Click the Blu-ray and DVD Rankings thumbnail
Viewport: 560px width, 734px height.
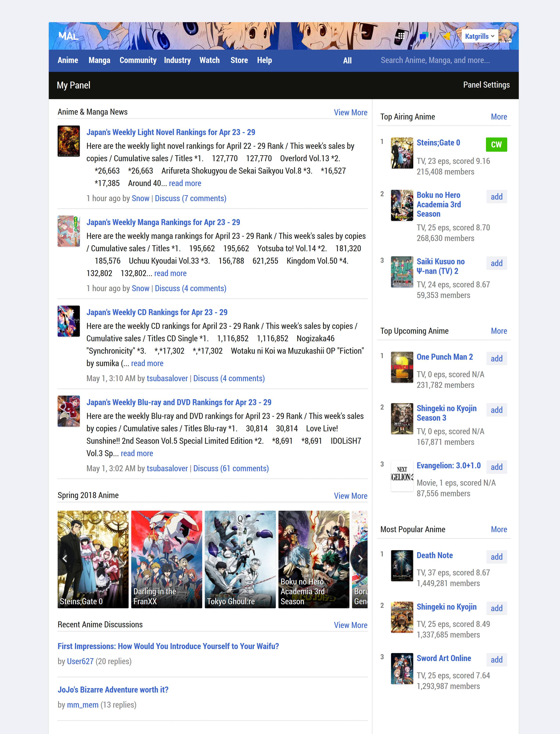click(69, 411)
